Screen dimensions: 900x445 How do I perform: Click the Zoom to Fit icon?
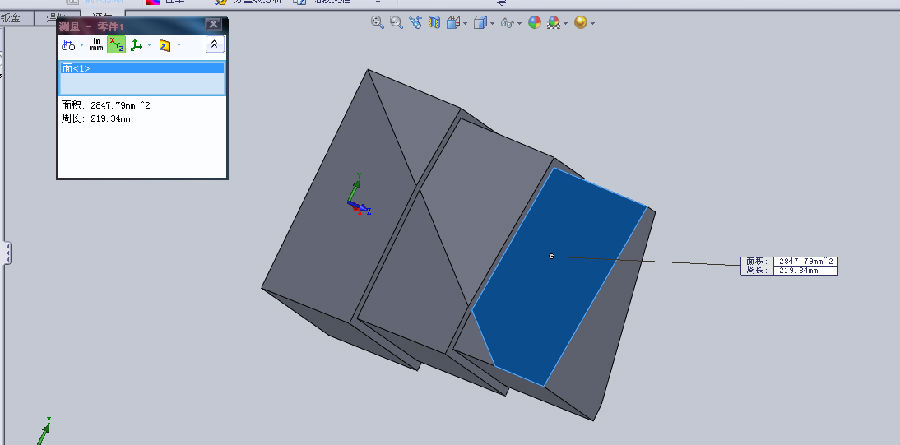click(x=378, y=22)
